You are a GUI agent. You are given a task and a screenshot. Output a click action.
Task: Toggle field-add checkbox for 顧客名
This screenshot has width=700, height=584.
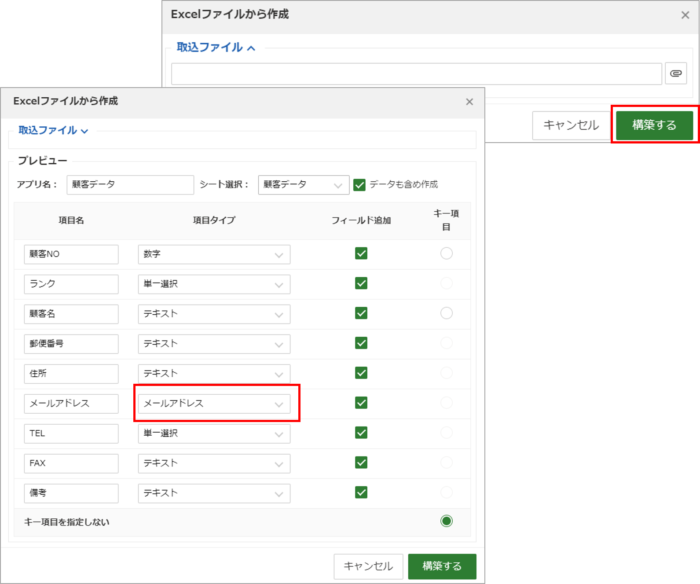click(x=361, y=313)
